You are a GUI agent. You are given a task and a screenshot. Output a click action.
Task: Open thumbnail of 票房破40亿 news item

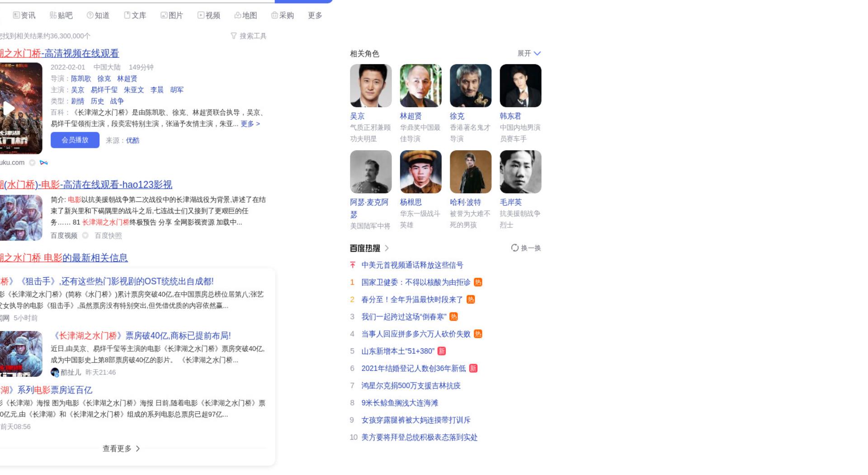click(21, 354)
